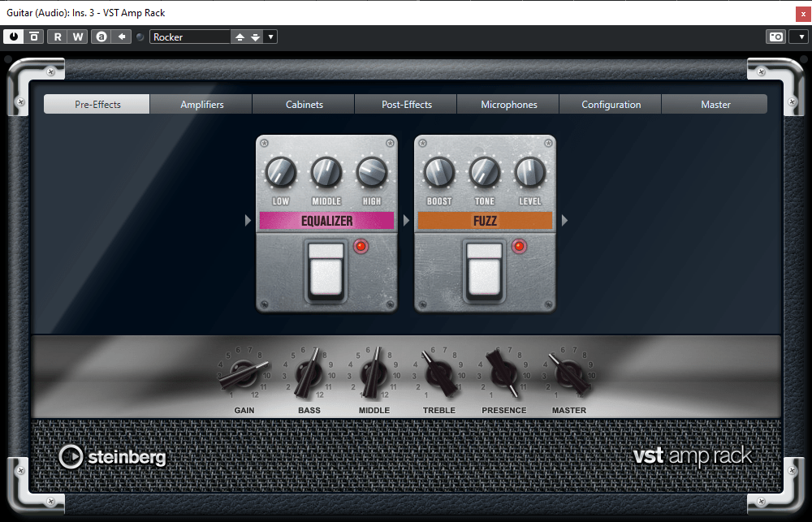Enable Read automation with R button
The image size is (812, 522).
(57, 37)
